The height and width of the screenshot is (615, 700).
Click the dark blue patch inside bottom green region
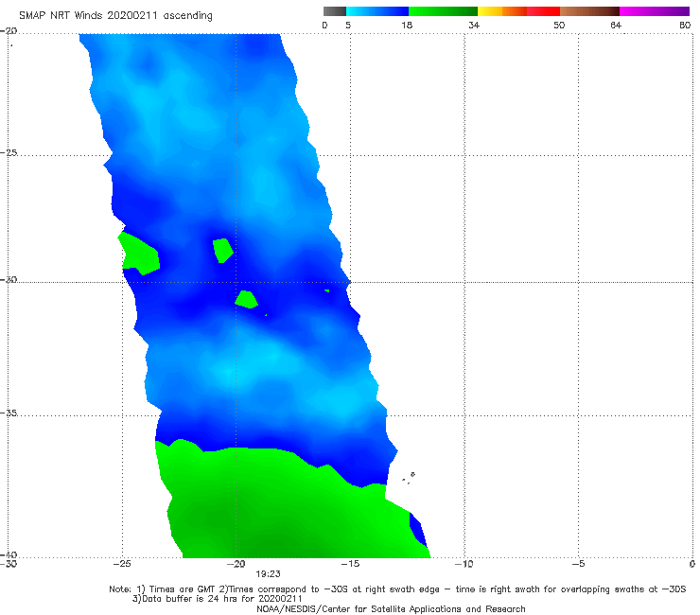pyautogui.click(x=418, y=531)
